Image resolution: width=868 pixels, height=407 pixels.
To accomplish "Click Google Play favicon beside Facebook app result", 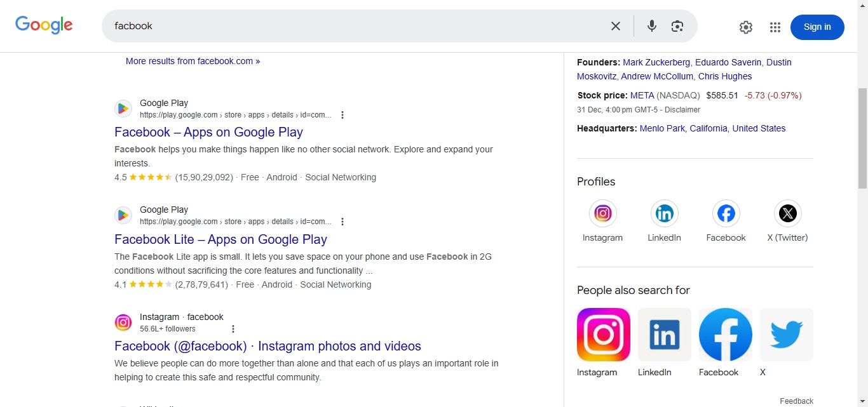I will click(x=123, y=109).
